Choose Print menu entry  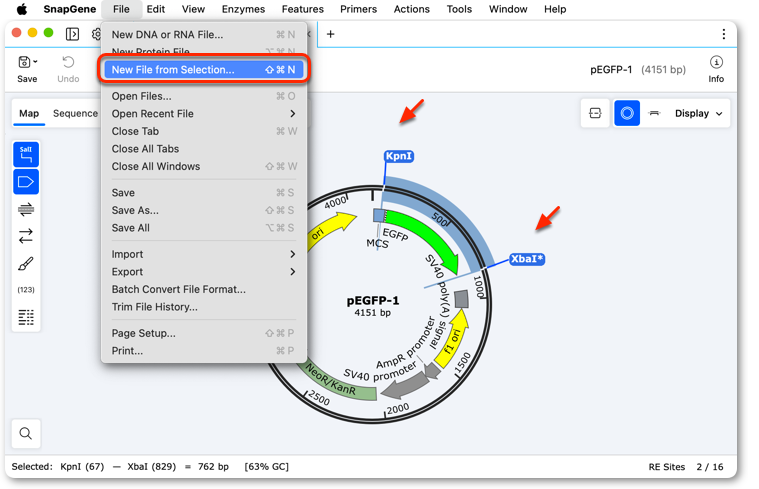point(203,351)
